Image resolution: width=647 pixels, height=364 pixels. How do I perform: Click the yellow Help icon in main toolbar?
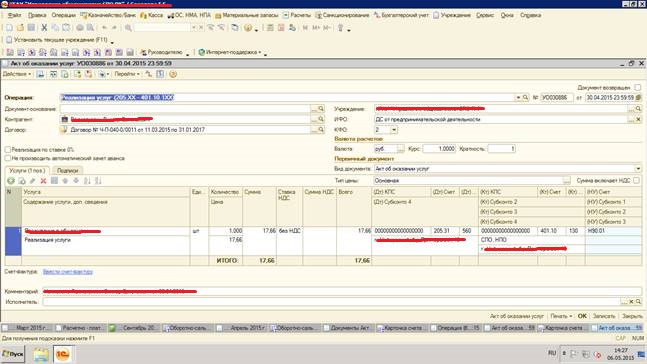pyautogui.click(x=248, y=28)
